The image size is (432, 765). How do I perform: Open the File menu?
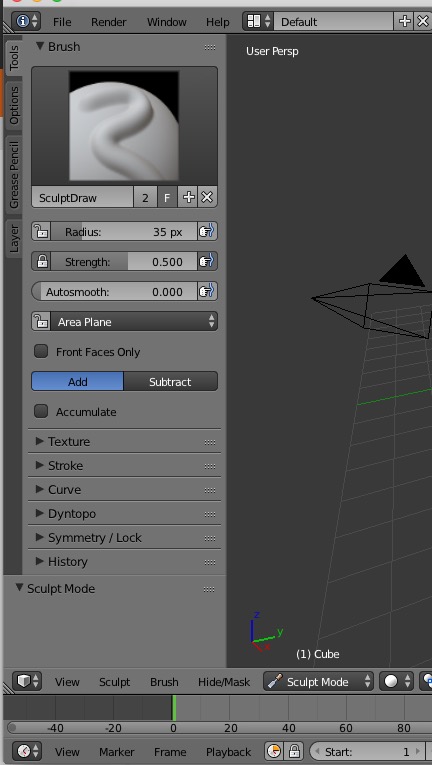[x=62, y=22]
